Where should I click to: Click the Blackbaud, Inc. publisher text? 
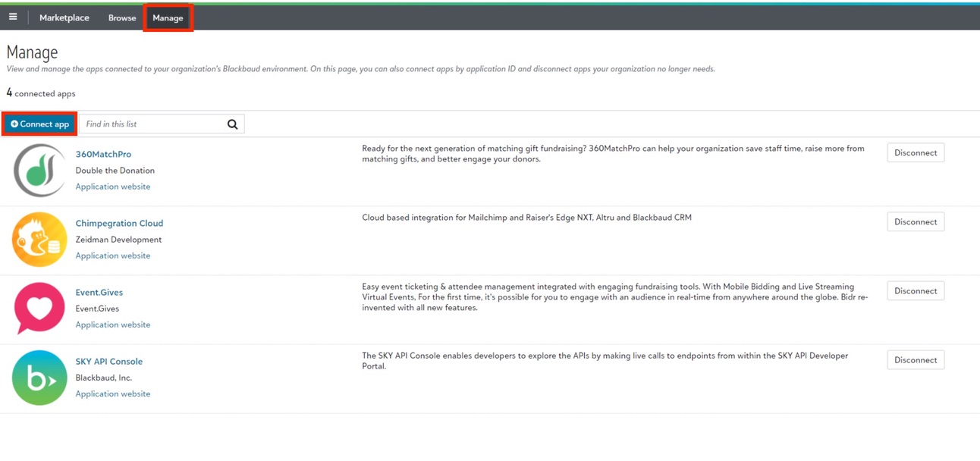(x=104, y=378)
